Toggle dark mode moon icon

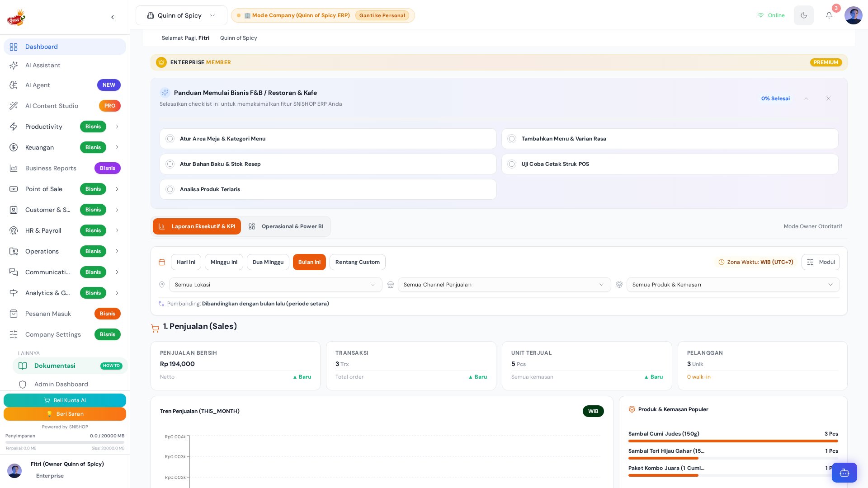tap(803, 15)
